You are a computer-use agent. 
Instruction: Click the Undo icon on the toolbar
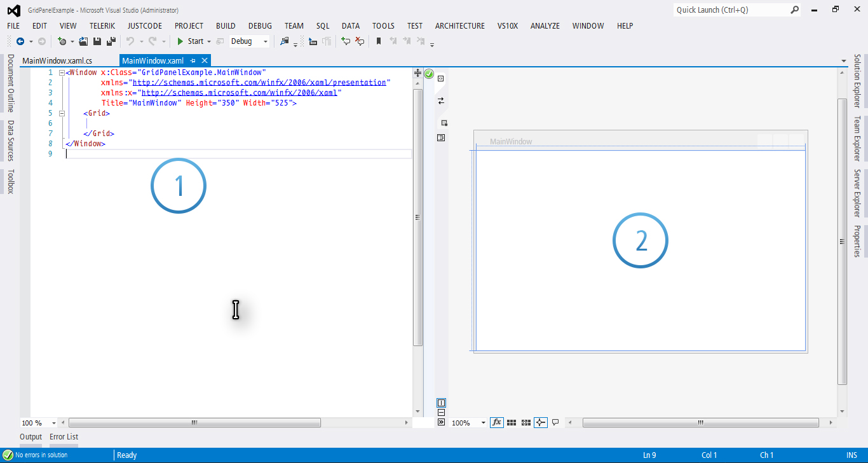point(129,41)
